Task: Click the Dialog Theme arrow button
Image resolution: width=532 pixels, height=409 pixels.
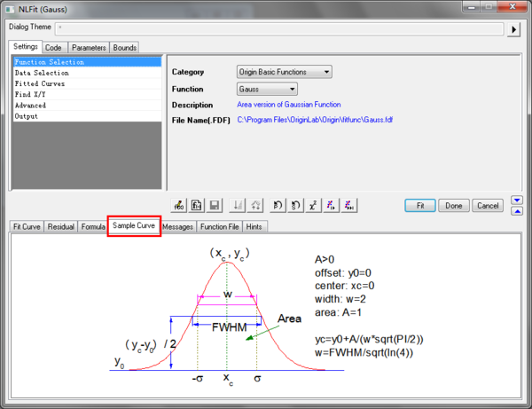Action: pyautogui.click(x=515, y=29)
